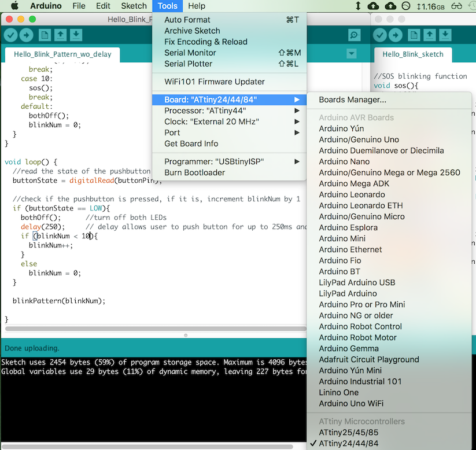Click the Open sketch icon in left window
This screenshot has height=450, width=476.
(60, 35)
